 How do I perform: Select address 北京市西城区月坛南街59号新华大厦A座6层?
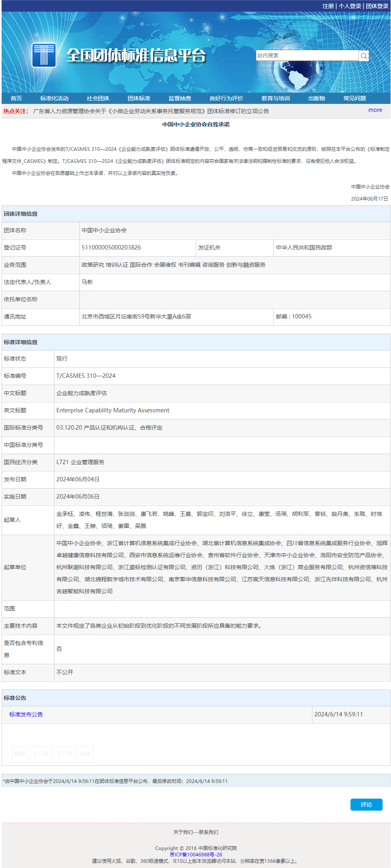click(136, 316)
